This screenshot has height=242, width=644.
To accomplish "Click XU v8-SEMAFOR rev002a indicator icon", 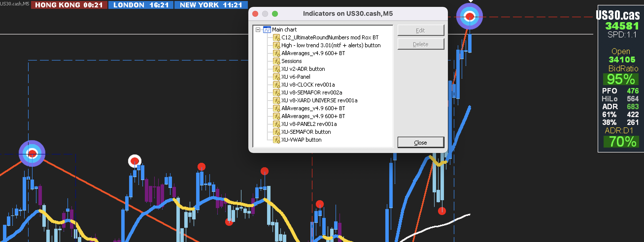I will pos(276,92).
